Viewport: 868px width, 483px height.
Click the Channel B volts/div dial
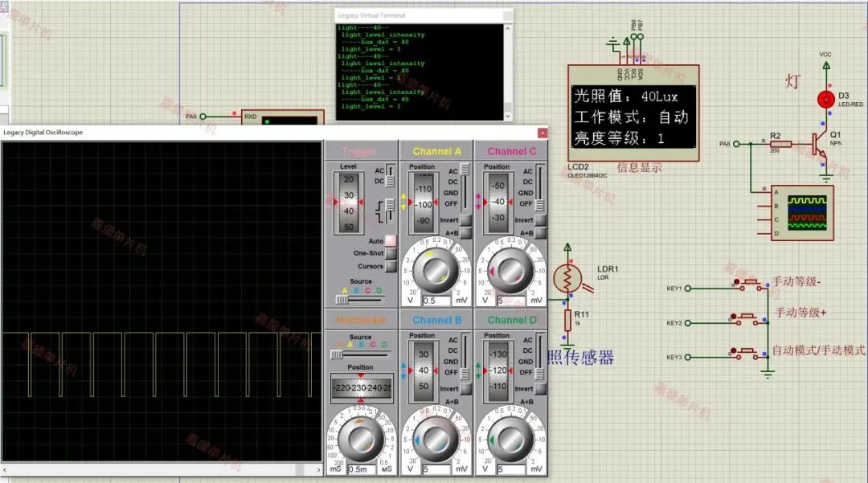436,440
